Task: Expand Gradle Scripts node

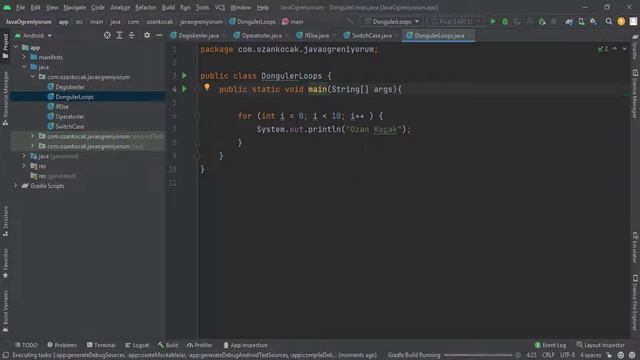Action: (16, 186)
